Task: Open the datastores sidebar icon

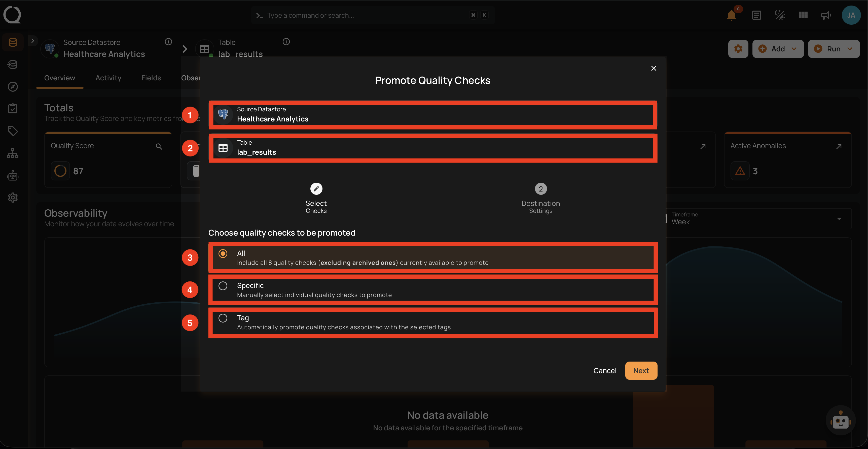Action: pos(13,42)
